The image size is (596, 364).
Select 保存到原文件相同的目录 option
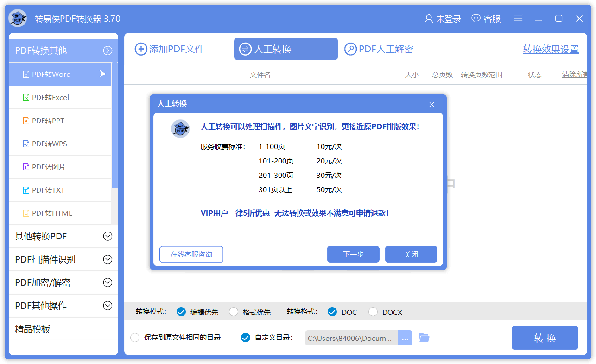(x=135, y=338)
